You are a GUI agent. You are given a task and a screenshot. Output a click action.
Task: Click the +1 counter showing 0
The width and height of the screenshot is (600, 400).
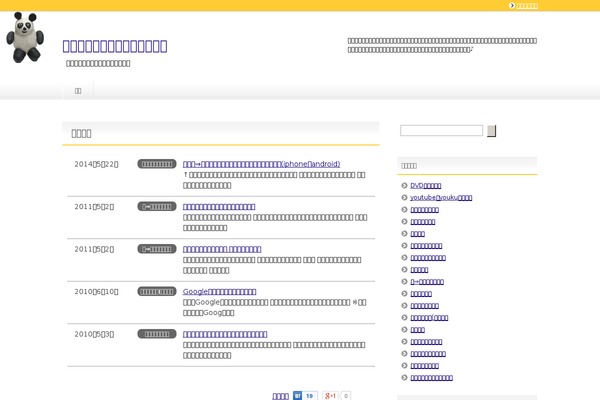346,396
